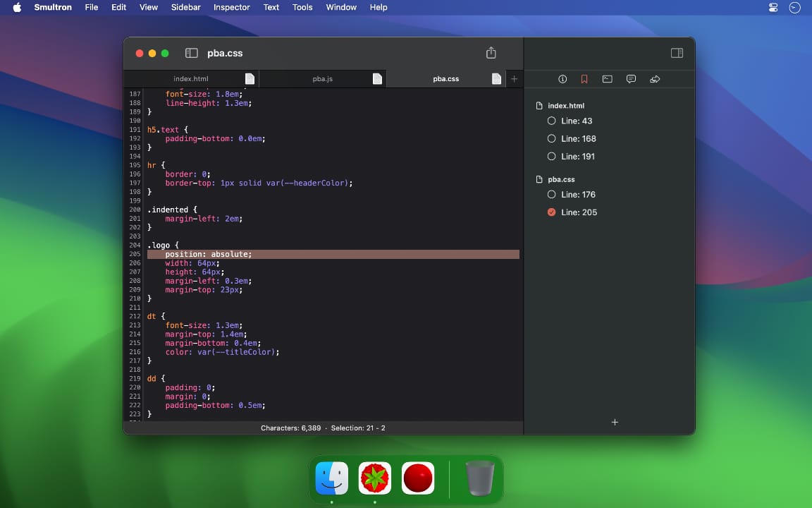This screenshot has width=812, height=508.
Task: Check the bookmark circle for Line 43
Action: [552, 121]
